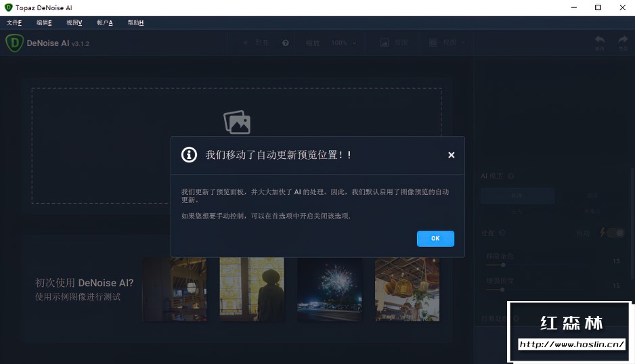Viewport: 635px width, 364px height.
Task: Open the silhouette with hat sample image
Action: pyautogui.click(x=252, y=290)
